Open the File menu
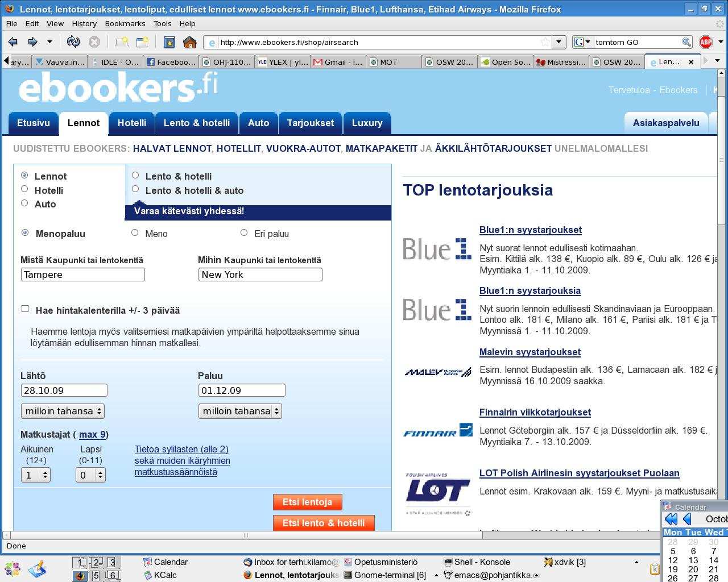 click(x=11, y=23)
